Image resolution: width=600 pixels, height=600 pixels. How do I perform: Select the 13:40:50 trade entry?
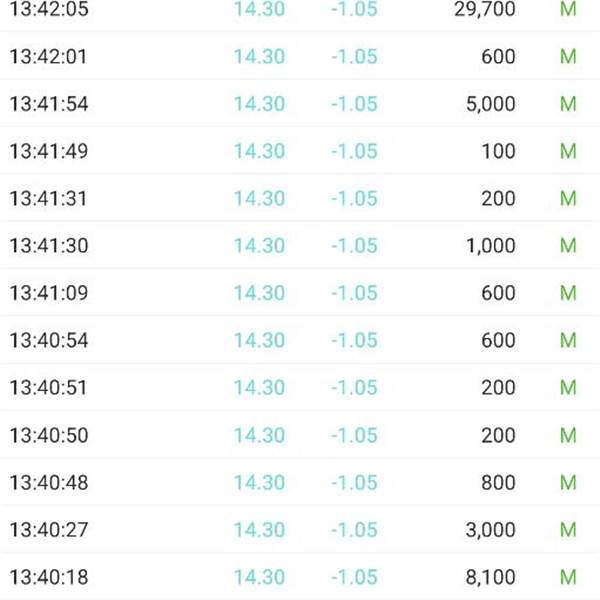(x=300, y=435)
